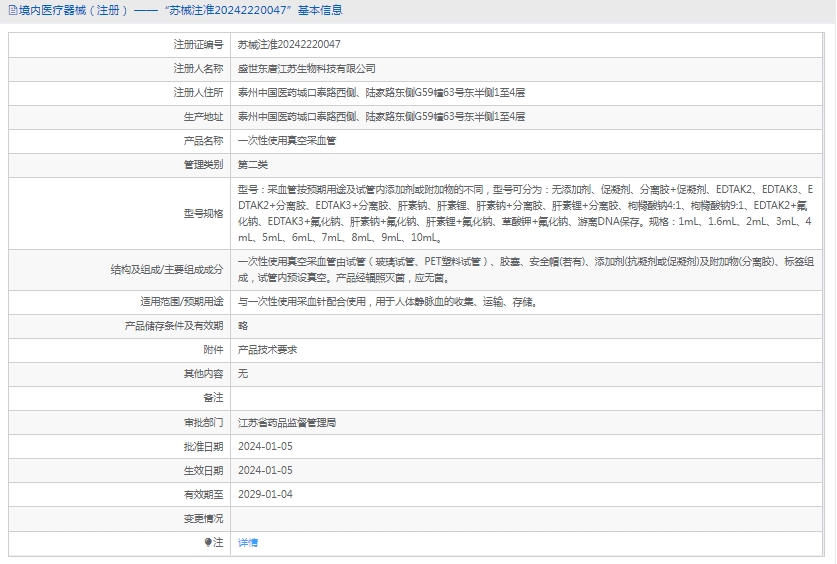Click the empty 备注 value cell
Screen dimensions: 837x564
point(530,398)
